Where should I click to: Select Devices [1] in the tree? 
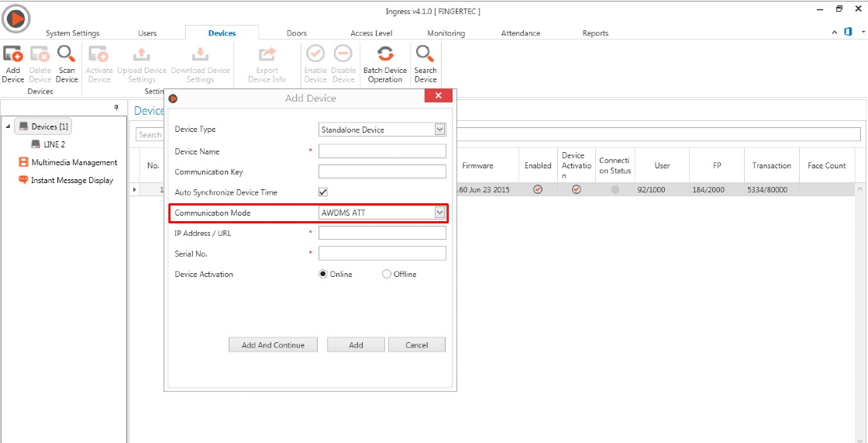coord(43,126)
